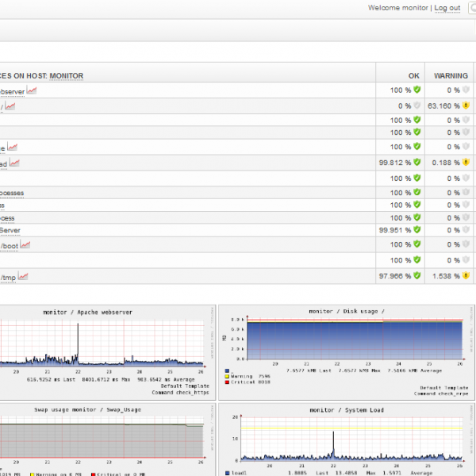The width and height of the screenshot is (476, 476).
Task: Open performance graph icon for /tmp
Action: point(23,276)
